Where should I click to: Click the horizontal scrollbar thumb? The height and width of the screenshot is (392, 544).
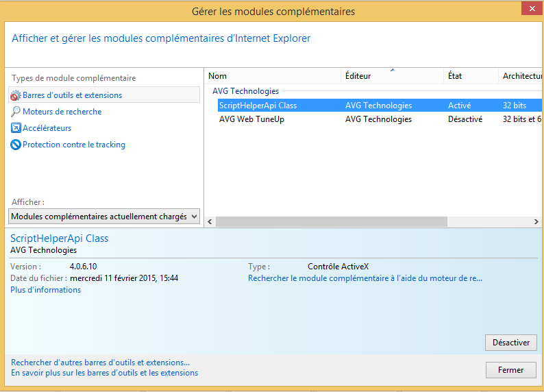pyautogui.click(x=332, y=221)
